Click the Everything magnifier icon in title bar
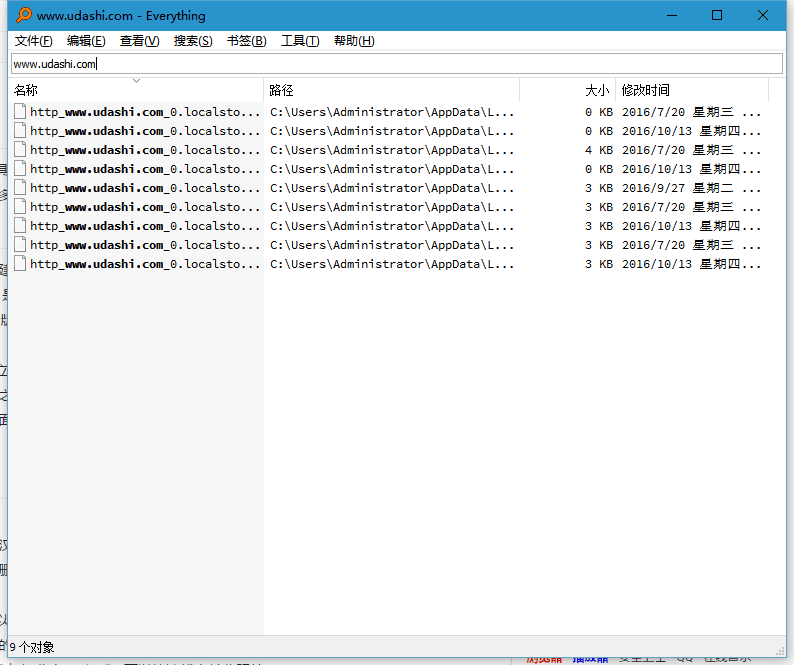This screenshot has width=794, height=665. 24,15
